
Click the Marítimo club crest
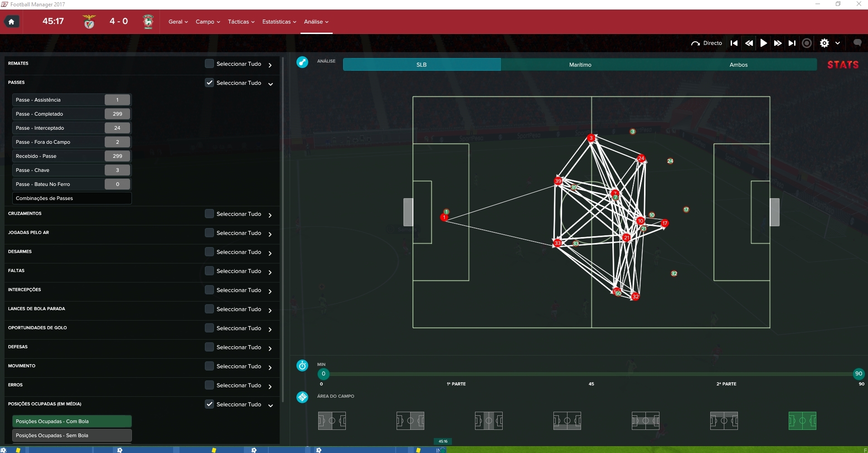coord(148,22)
